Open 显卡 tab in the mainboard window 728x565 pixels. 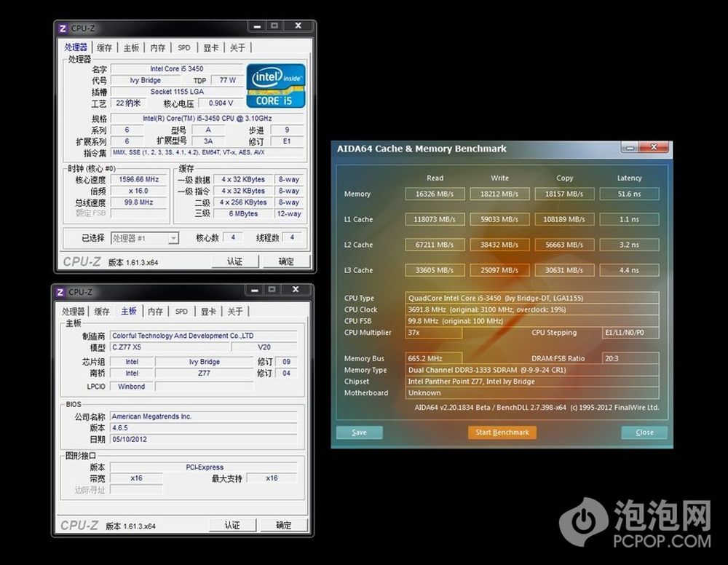click(208, 312)
